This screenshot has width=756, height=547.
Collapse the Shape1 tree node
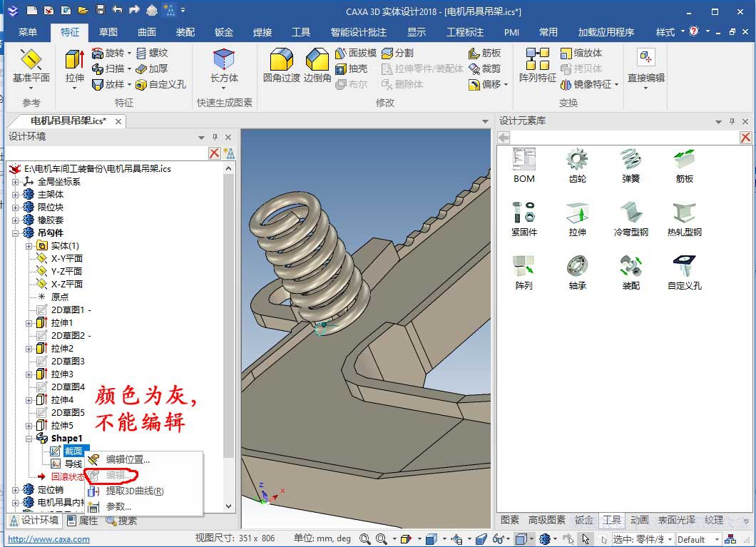29,439
